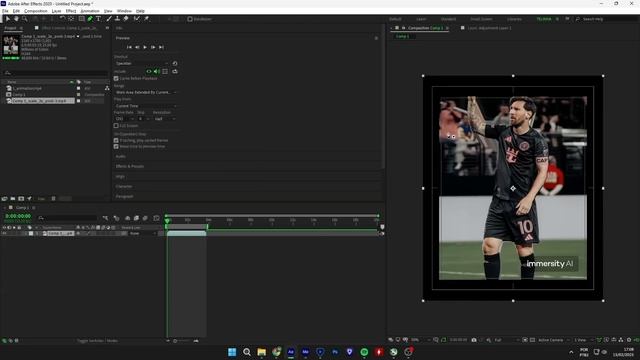Click the Composition Mini-Flowchart icon in timeline
The width and height of the screenshot is (640, 360).
(x=105, y=218)
